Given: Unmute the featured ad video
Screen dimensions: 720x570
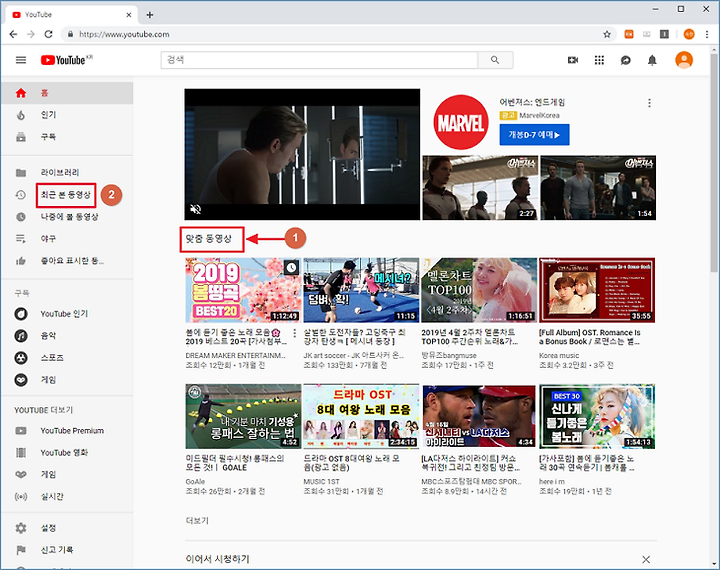Looking at the screenshot, I should click(196, 209).
